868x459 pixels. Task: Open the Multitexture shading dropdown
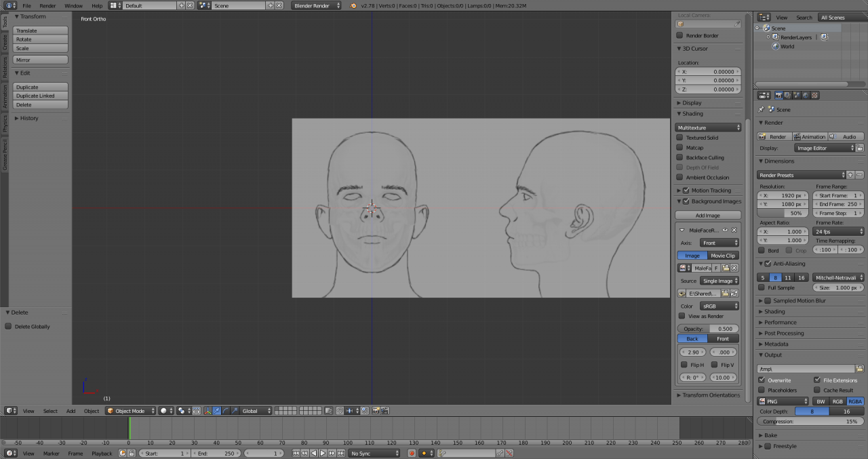click(x=708, y=127)
